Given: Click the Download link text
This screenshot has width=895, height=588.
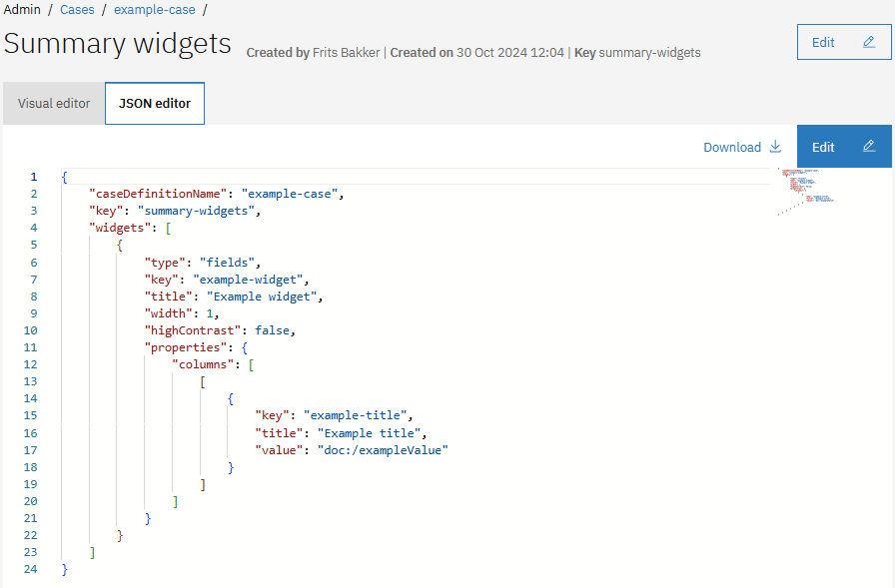Looking at the screenshot, I should click(x=732, y=147).
